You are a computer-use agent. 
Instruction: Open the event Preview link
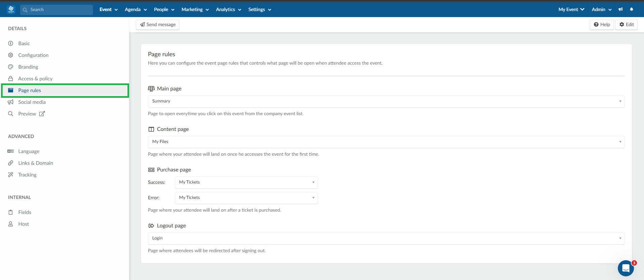27,114
